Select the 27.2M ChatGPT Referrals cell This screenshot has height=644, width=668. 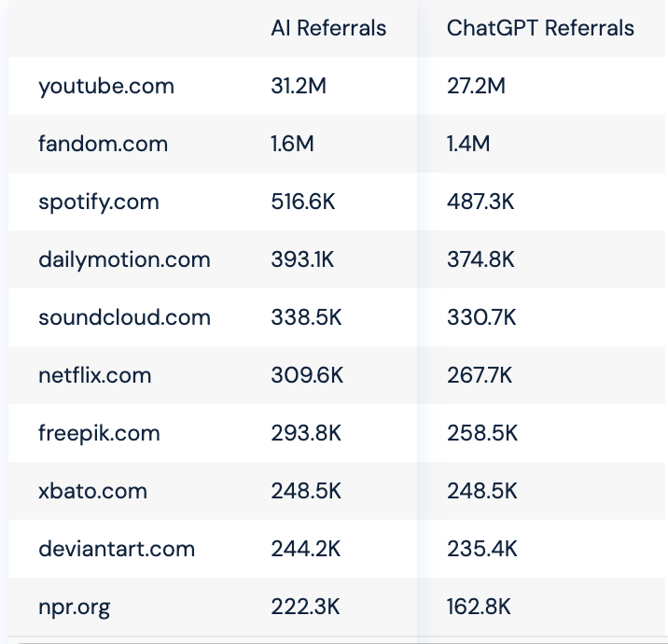476,86
